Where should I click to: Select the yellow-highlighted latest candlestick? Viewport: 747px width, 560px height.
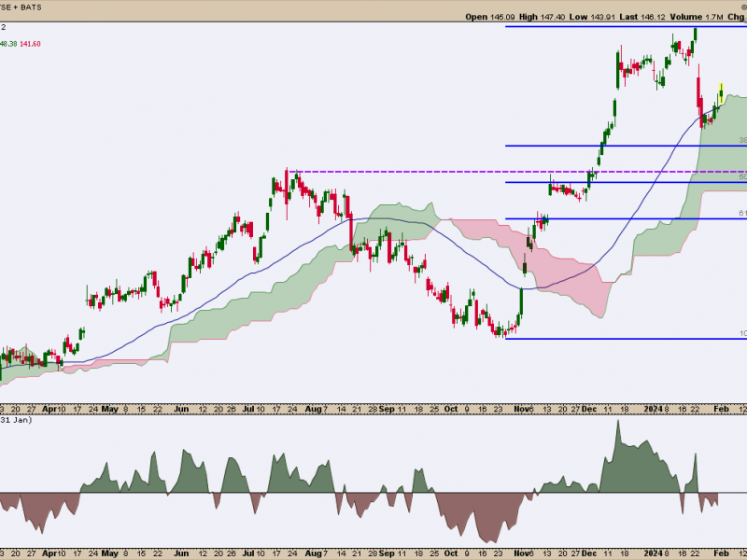[x=721, y=92]
